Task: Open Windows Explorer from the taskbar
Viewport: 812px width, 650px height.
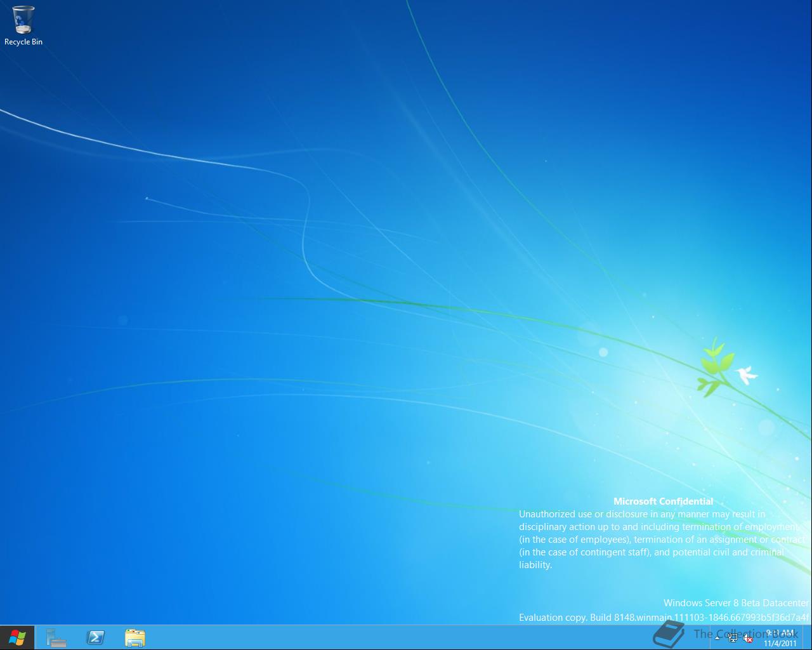Action: [135, 637]
